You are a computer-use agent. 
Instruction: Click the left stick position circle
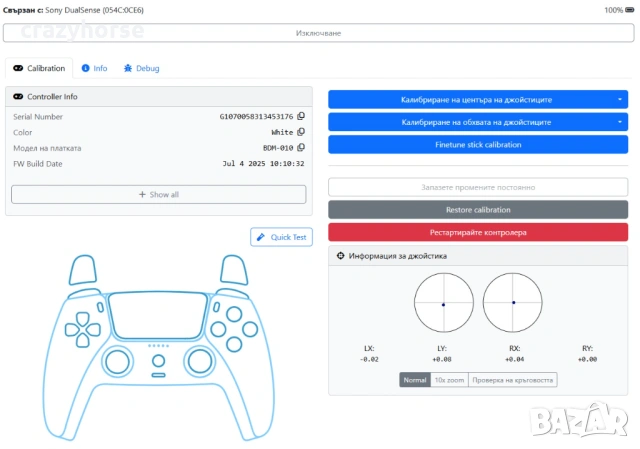click(x=444, y=302)
